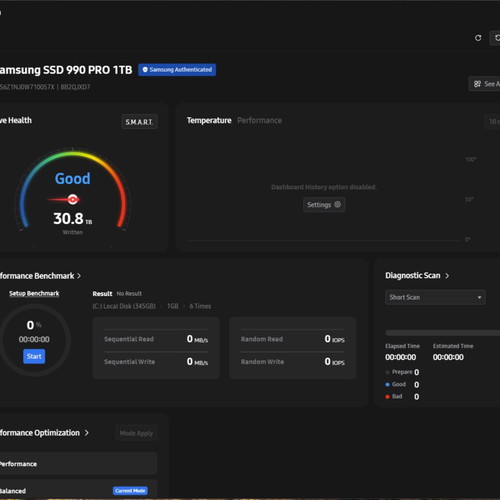Click the Prepare scan legend entry
The height and width of the screenshot is (500, 500).
point(402,372)
